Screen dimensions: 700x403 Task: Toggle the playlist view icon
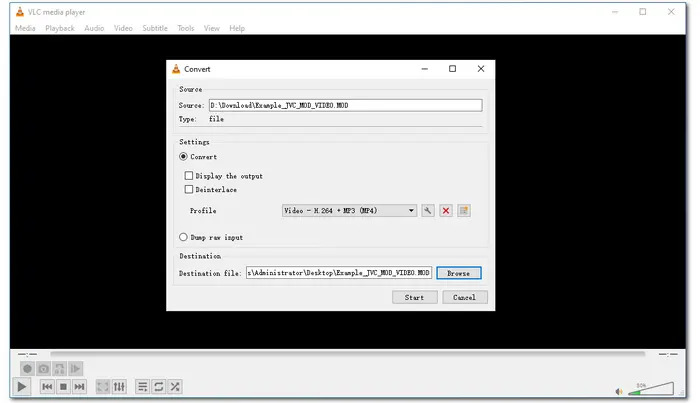click(142, 386)
